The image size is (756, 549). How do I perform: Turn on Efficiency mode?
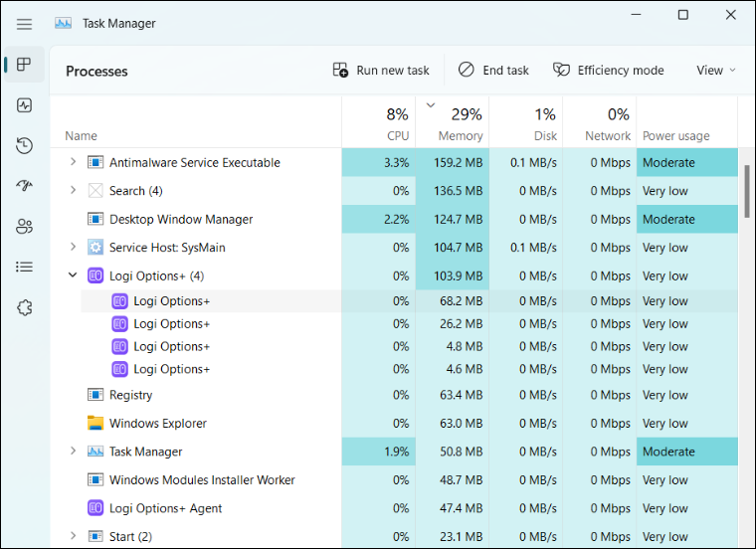point(609,71)
